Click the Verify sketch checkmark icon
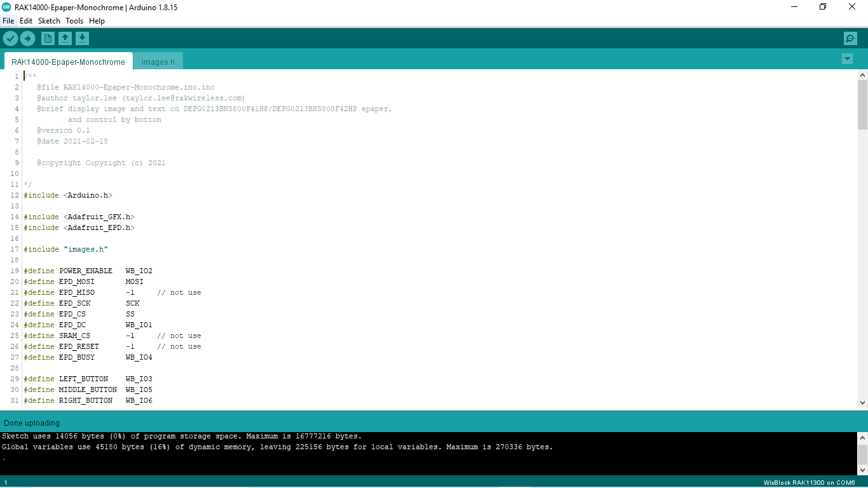Image resolution: width=868 pixels, height=488 pixels. tap(10, 39)
